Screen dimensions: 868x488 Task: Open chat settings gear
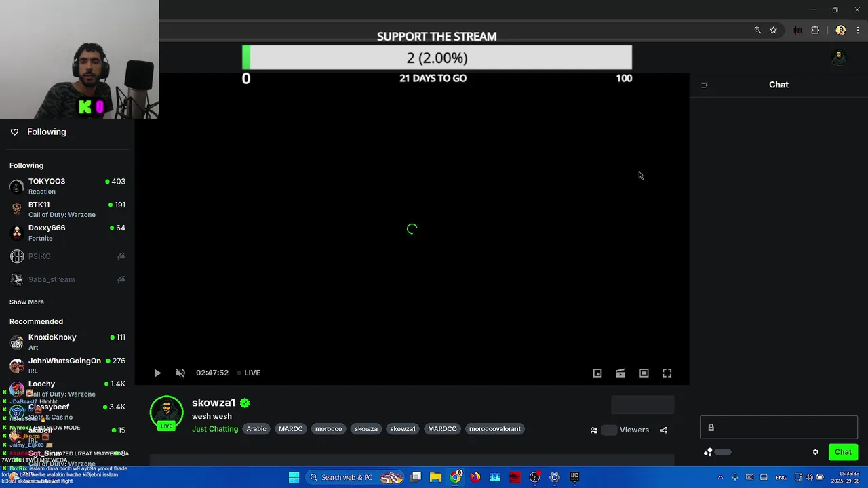click(x=816, y=452)
